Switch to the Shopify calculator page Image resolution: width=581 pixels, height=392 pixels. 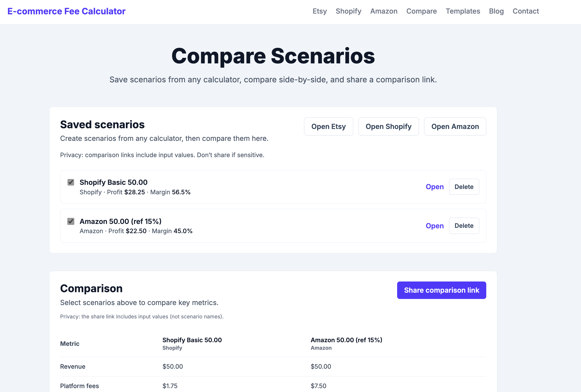(349, 11)
